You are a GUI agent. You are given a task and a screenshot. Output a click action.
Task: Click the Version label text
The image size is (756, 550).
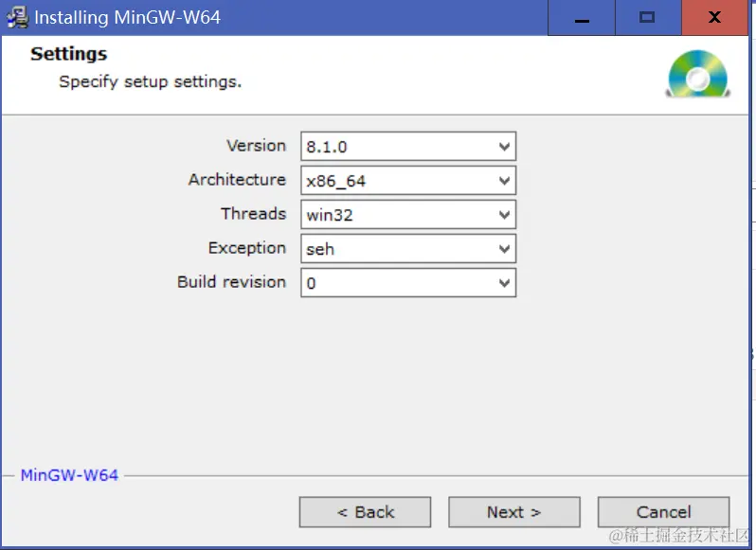point(256,146)
